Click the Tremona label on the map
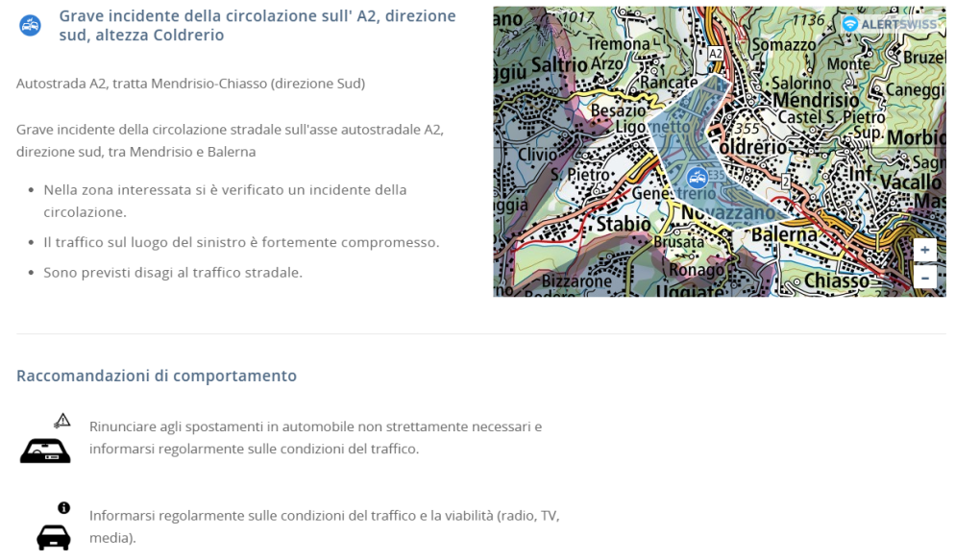This screenshot has height=560, width=955. pyautogui.click(x=619, y=44)
